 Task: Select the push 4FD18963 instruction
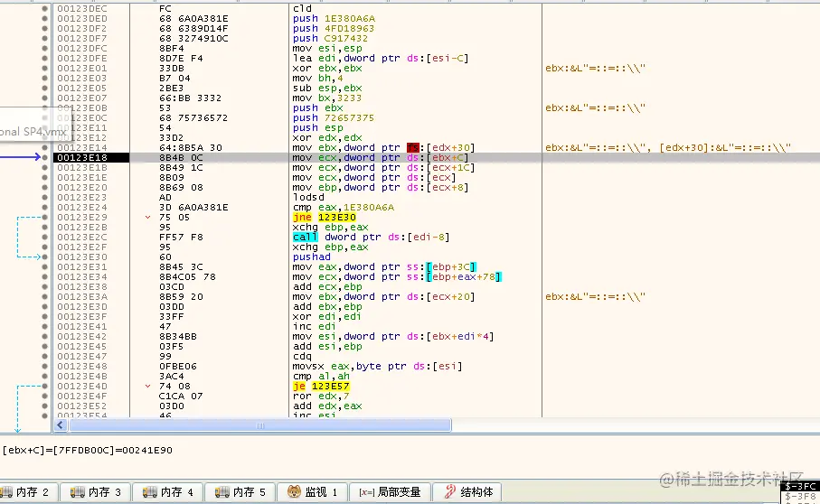[x=333, y=29]
